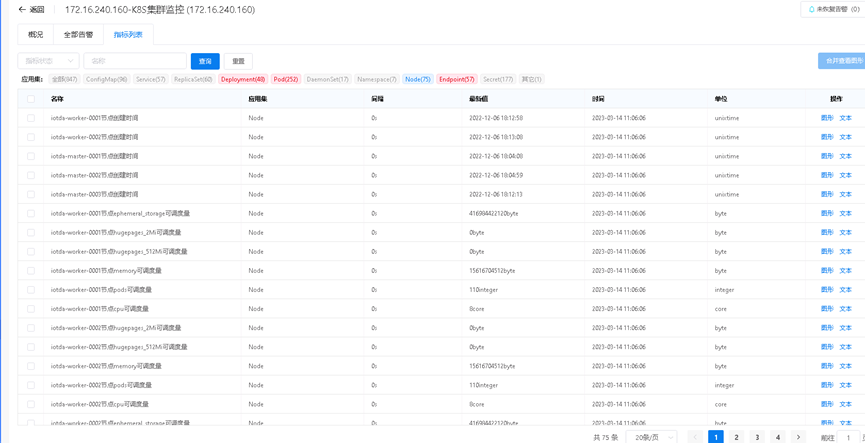Filter by ConfigMap(96) tag

(106, 79)
